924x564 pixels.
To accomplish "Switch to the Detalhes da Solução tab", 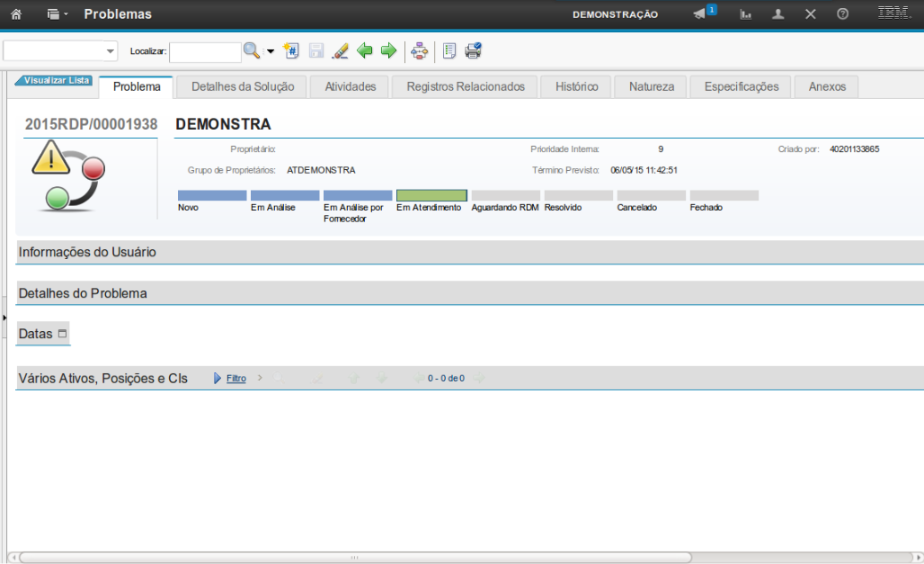I will (242, 86).
